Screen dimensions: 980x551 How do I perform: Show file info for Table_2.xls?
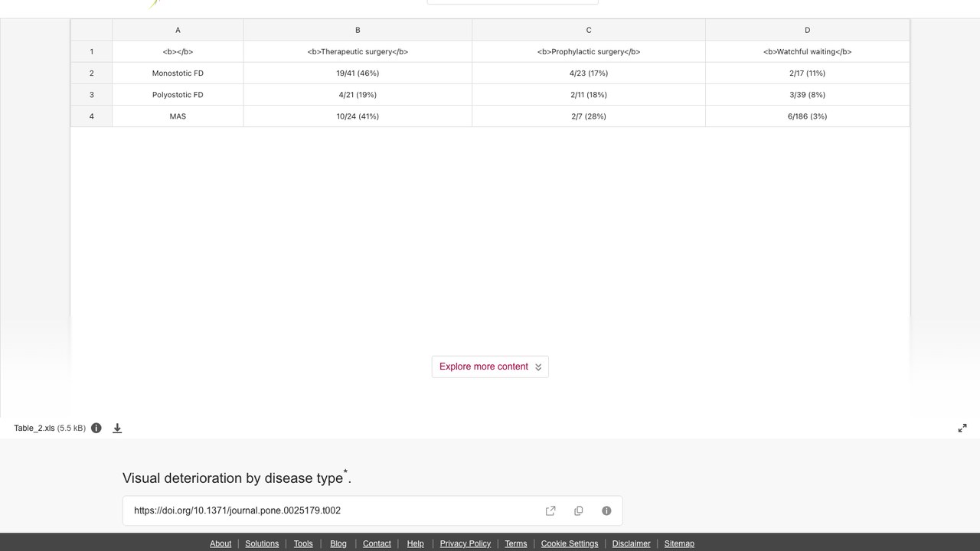pyautogui.click(x=96, y=429)
